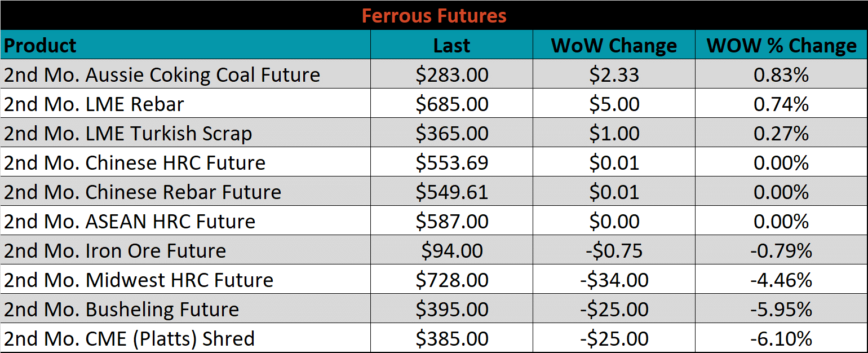The height and width of the screenshot is (353, 868).
Task: Click the WOW % Change header
Action: (x=781, y=45)
